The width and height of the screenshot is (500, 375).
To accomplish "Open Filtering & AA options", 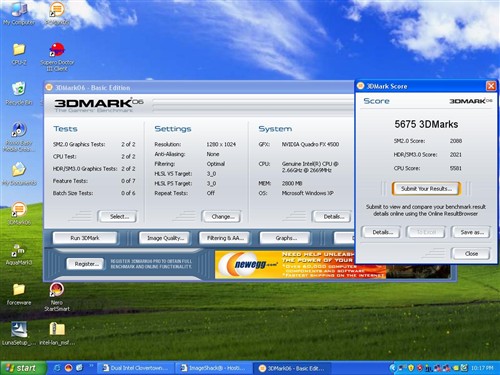I will coord(224,238).
